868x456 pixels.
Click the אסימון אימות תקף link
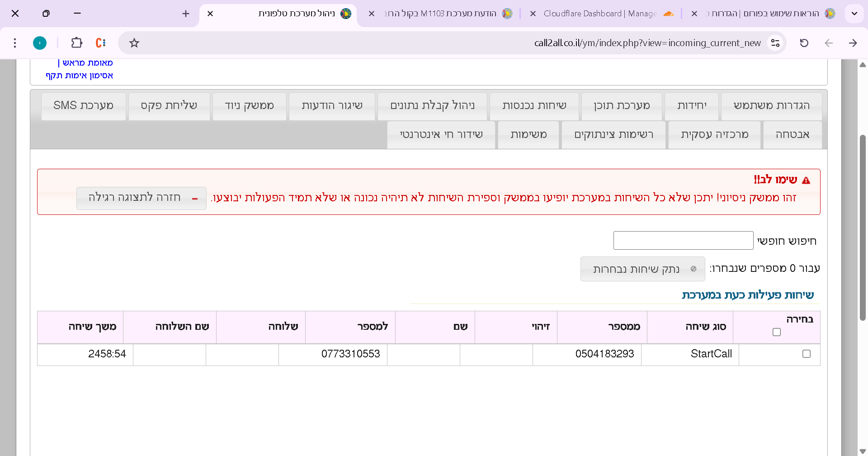tap(80, 76)
